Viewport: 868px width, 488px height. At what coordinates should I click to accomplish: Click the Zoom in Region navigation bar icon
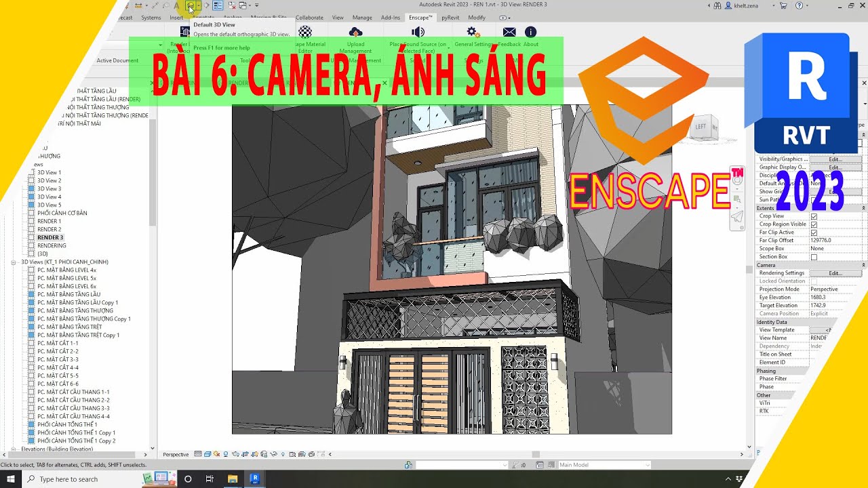click(x=737, y=199)
